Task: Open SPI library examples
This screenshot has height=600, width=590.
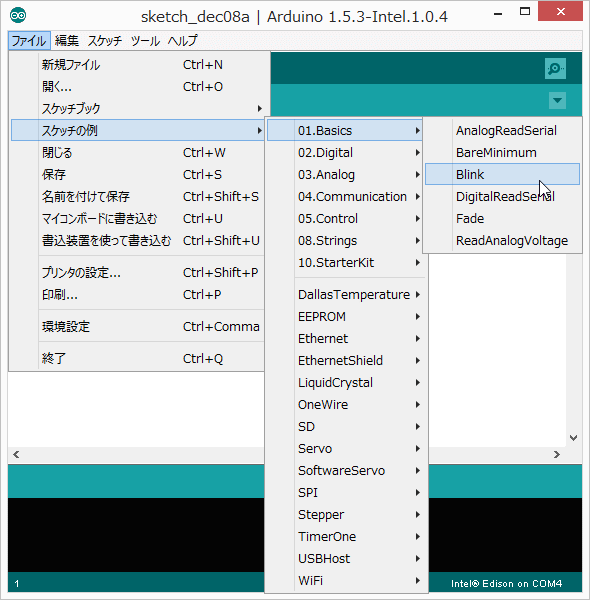Action: tap(346, 492)
